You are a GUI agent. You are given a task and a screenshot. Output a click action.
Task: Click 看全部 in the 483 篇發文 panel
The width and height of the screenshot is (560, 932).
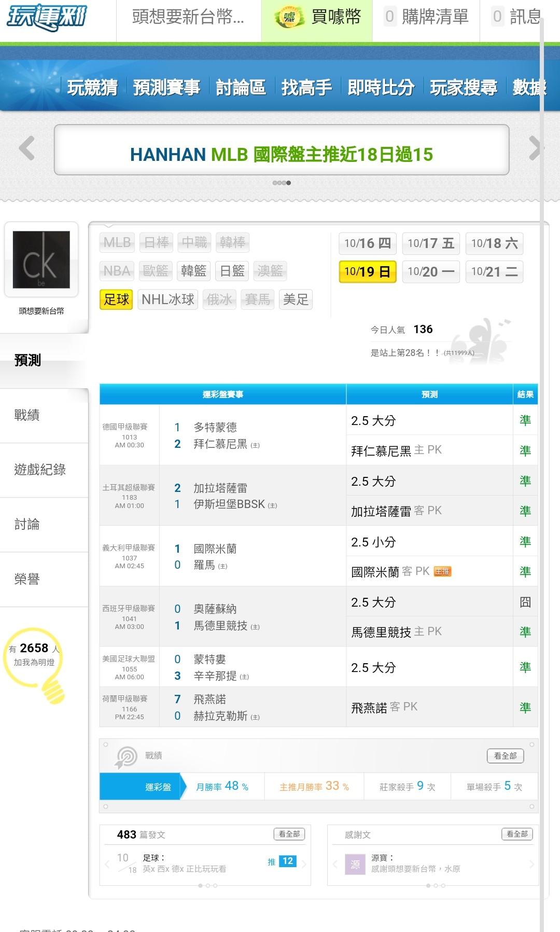coord(289,834)
